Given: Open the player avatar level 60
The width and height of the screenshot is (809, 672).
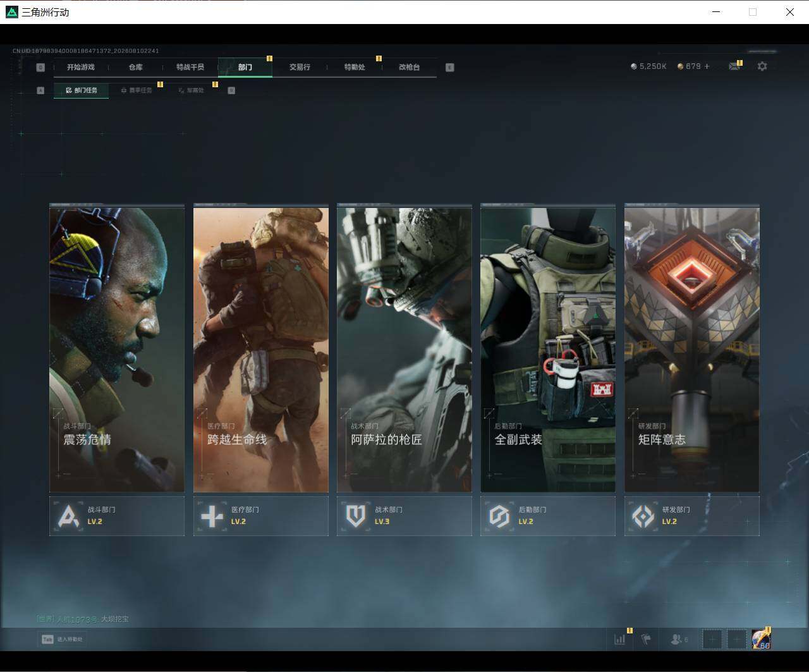Looking at the screenshot, I should point(761,639).
